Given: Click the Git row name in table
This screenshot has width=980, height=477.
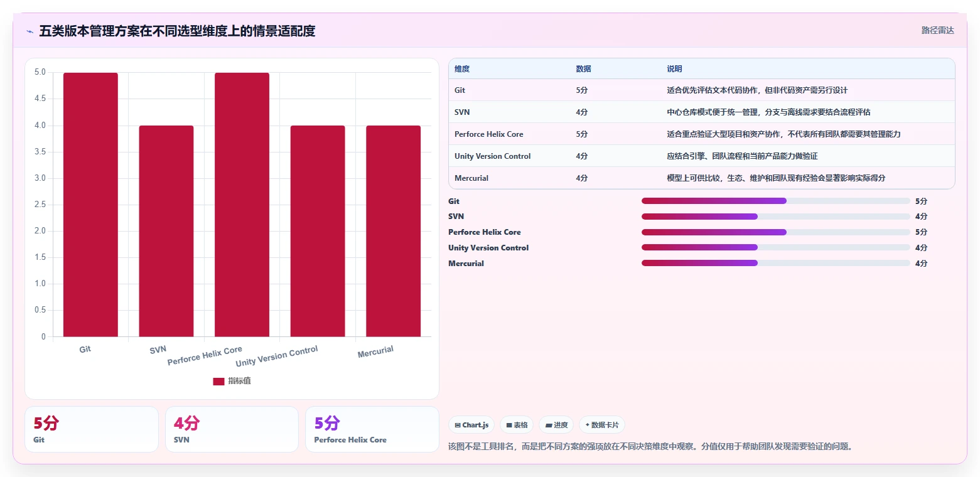Looking at the screenshot, I should coord(460,90).
